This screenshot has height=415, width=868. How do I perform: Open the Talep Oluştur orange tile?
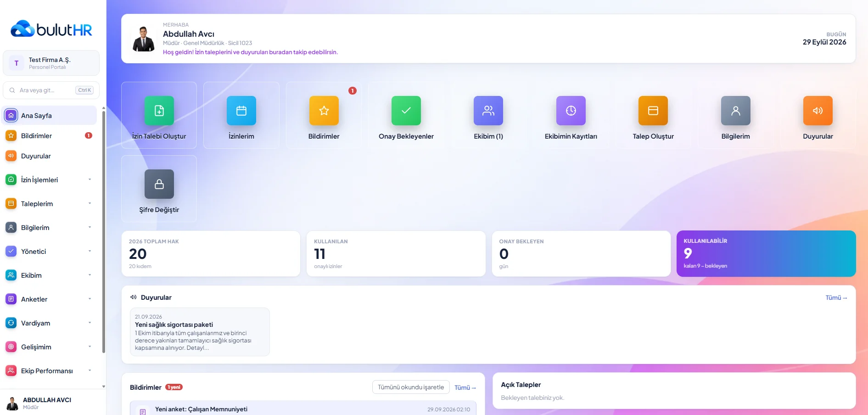click(x=653, y=115)
